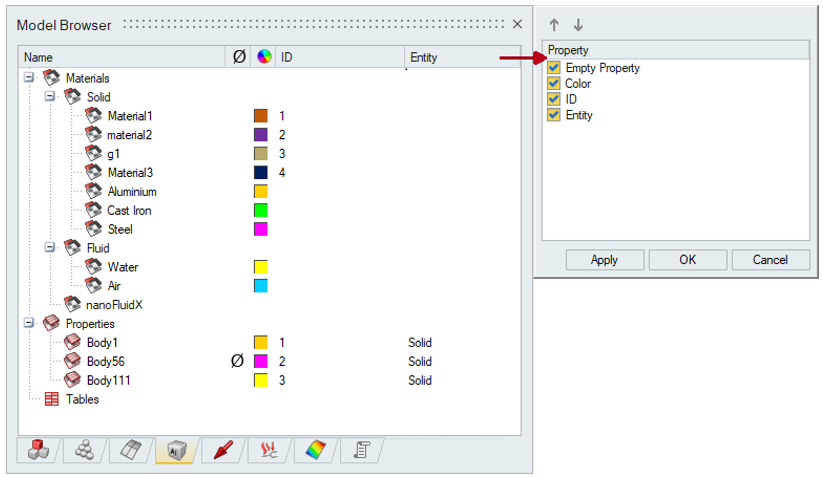Click the nanoFluidX item icon
The height and width of the screenshot is (477, 823).
click(72, 304)
